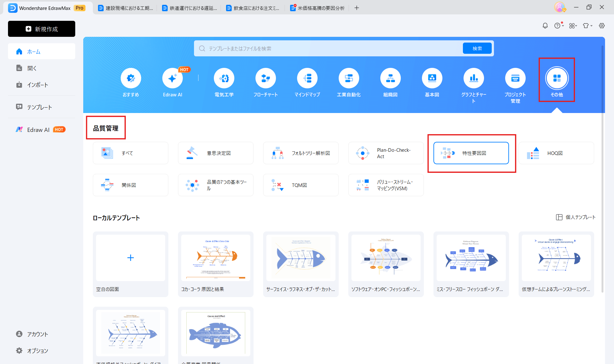Open the コカ・コーラ 原因と結果 template thumbnail
The image size is (614, 364).
[x=215, y=258]
